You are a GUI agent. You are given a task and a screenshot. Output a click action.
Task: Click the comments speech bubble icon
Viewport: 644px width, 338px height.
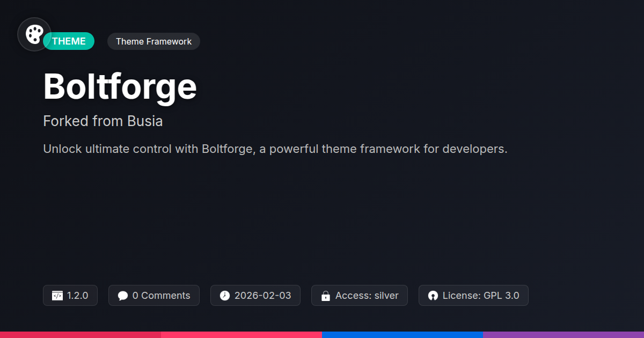[123, 296]
